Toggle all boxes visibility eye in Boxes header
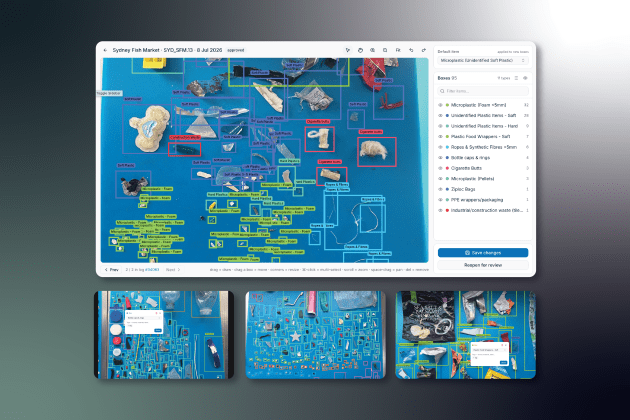 click(x=525, y=78)
